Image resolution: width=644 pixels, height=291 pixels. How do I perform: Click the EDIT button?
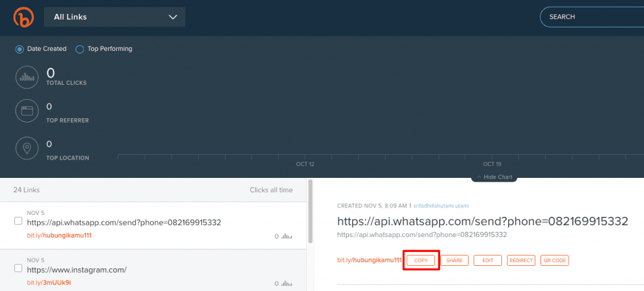click(487, 260)
